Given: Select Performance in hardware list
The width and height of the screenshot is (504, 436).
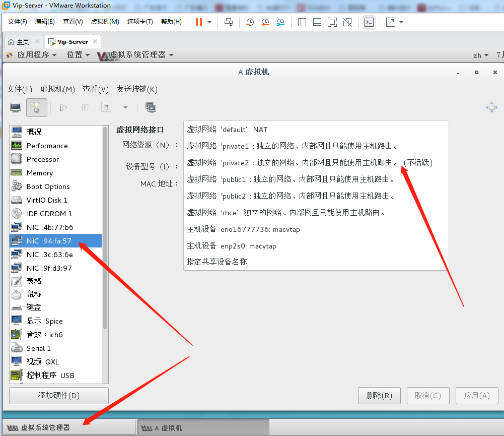Looking at the screenshot, I should pyautogui.click(x=56, y=146).
